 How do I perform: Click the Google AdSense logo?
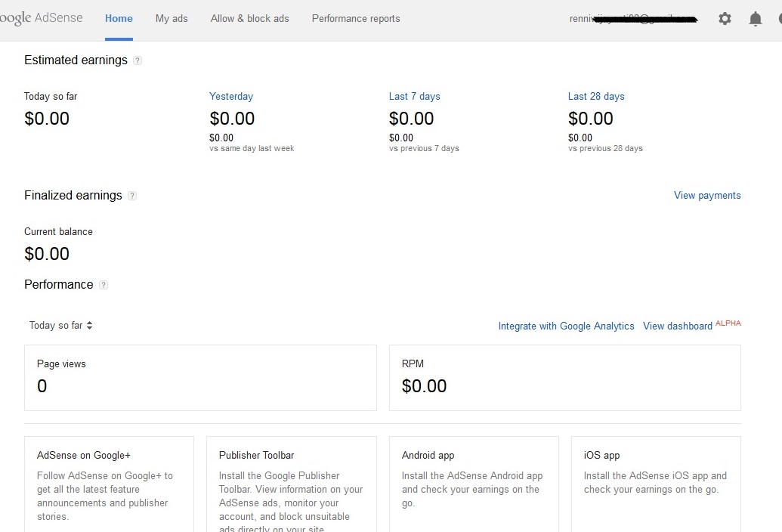tap(41, 18)
